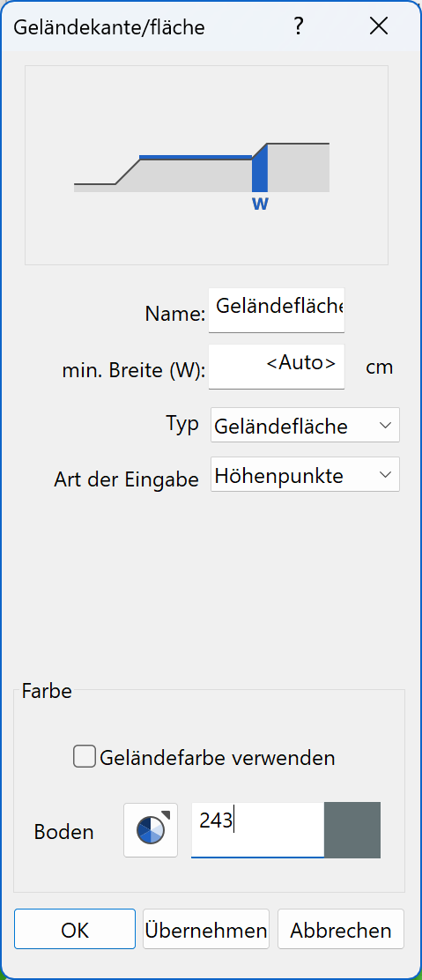Image resolution: width=422 pixels, height=980 pixels.
Task: Click the Boden color value field
Action: tap(257, 830)
